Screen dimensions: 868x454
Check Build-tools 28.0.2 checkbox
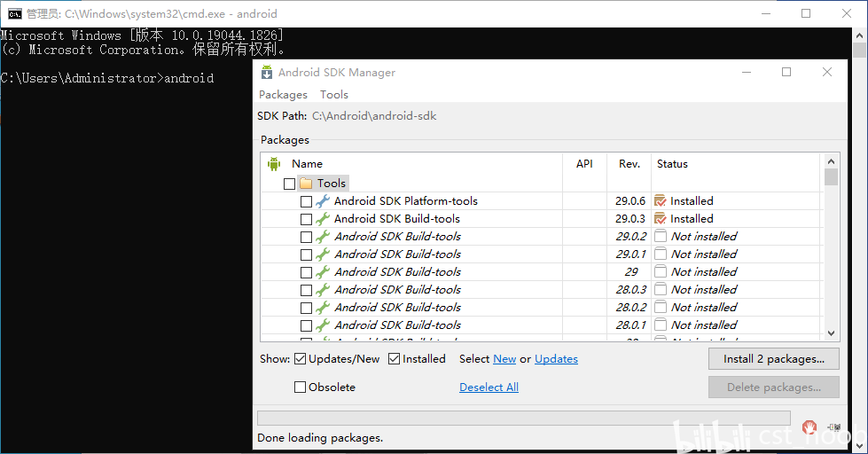306,308
